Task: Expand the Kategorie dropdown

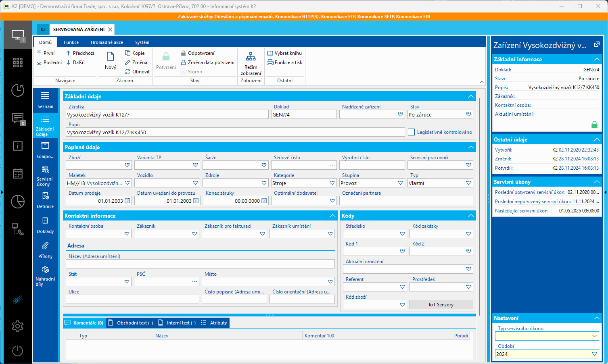Action: 332,183
